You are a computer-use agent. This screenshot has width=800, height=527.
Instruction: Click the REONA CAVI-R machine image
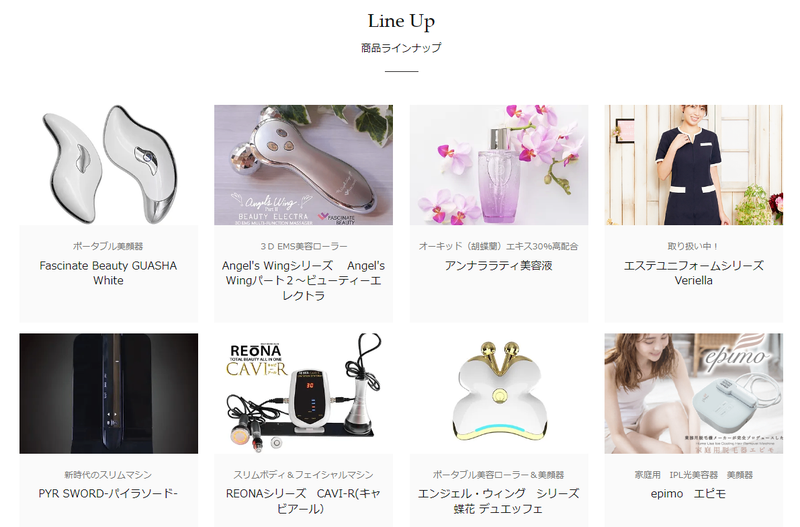(304, 393)
